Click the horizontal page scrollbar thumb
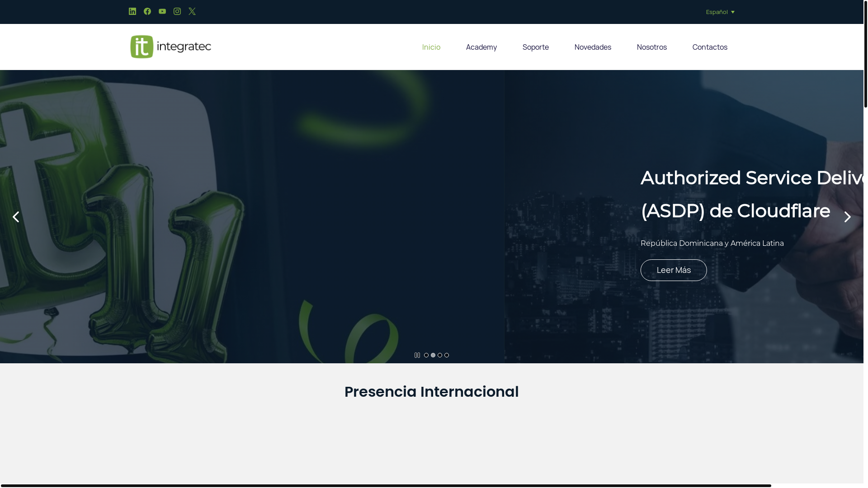The width and height of the screenshot is (868, 488). 386,486
